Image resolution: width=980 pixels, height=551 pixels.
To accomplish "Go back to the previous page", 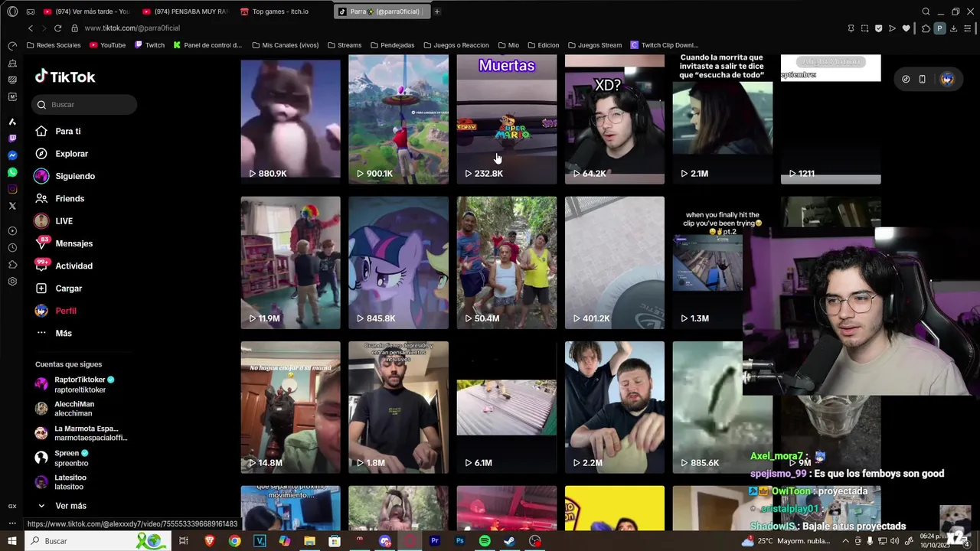I will click(30, 28).
